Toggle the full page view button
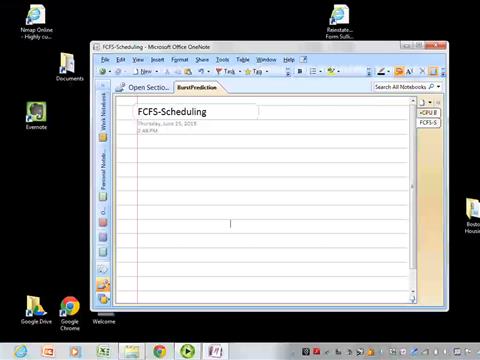Viewport: 480px width, 360px height. 433,71
